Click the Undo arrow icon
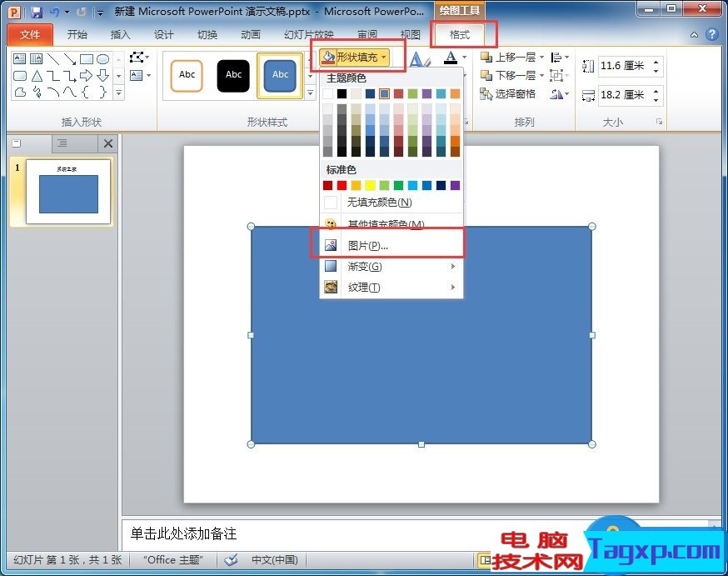This screenshot has width=728, height=576. tap(54, 13)
